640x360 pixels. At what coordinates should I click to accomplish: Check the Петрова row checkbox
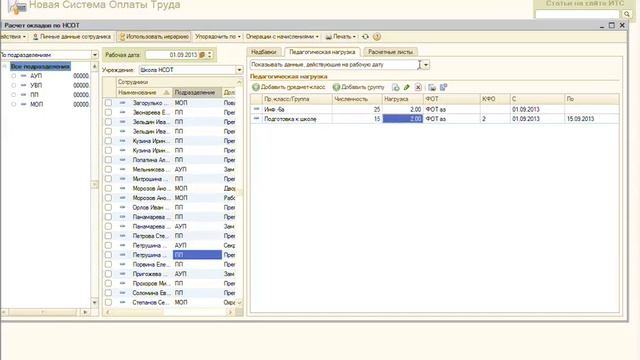(x=108, y=236)
